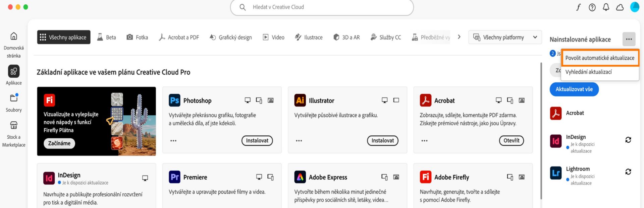
Task: Open the cloud sync status icon
Action: 620,7
